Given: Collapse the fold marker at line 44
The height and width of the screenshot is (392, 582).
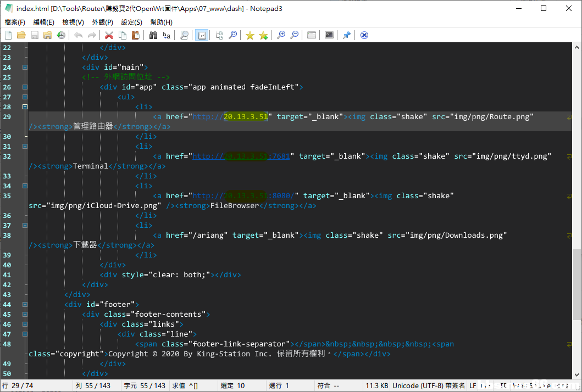Looking at the screenshot, I should tap(25, 305).
